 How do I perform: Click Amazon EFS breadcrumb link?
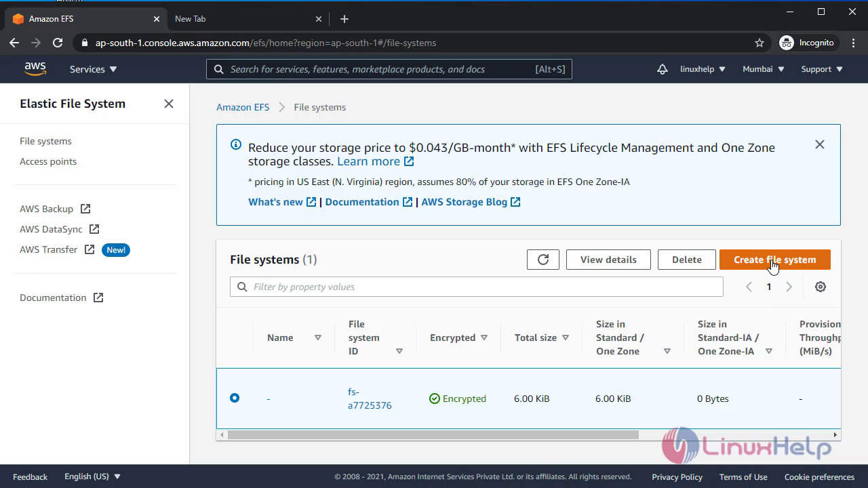243,107
